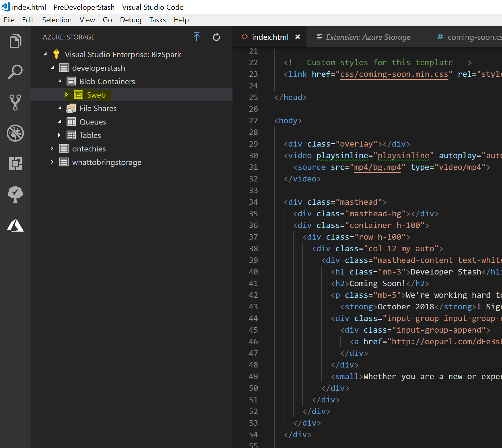The image size is (502, 448).
Task: Click the key icon beside Visual Studio Enterprise
Action: pos(56,54)
